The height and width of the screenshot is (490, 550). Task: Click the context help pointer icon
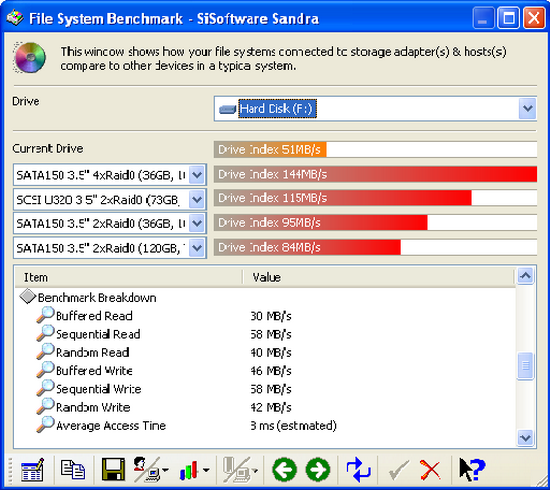[x=472, y=470]
